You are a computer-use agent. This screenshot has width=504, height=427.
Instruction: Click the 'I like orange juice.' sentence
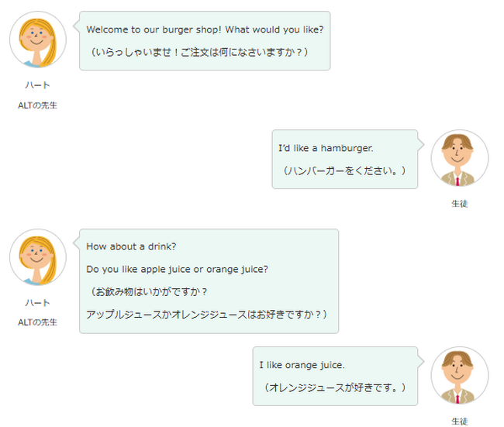click(x=302, y=365)
